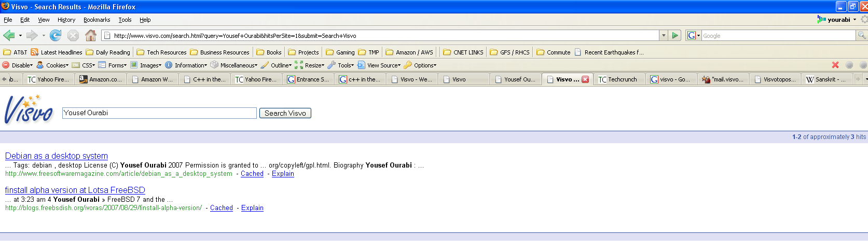Click the browser URL address field
Image resolution: width=868 pixels, height=249 pixels.
pyautogui.click(x=381, y=35)
